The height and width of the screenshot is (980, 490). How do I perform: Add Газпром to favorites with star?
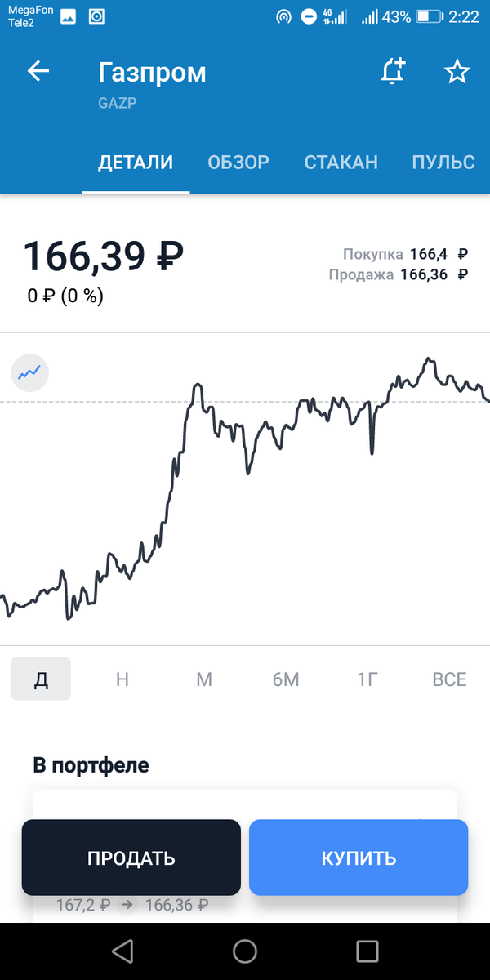click(x=457, y=72)
